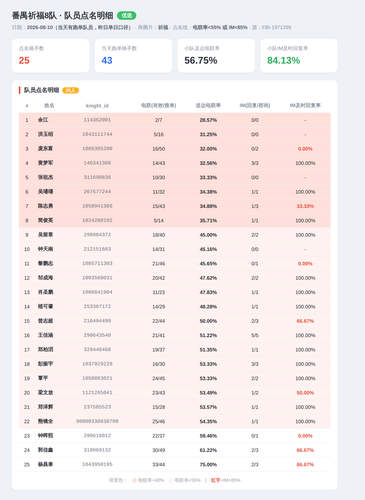This screenshot has height=500, width=365.
Task: Click the 51.35% rate cell
Action: point(208,349)
